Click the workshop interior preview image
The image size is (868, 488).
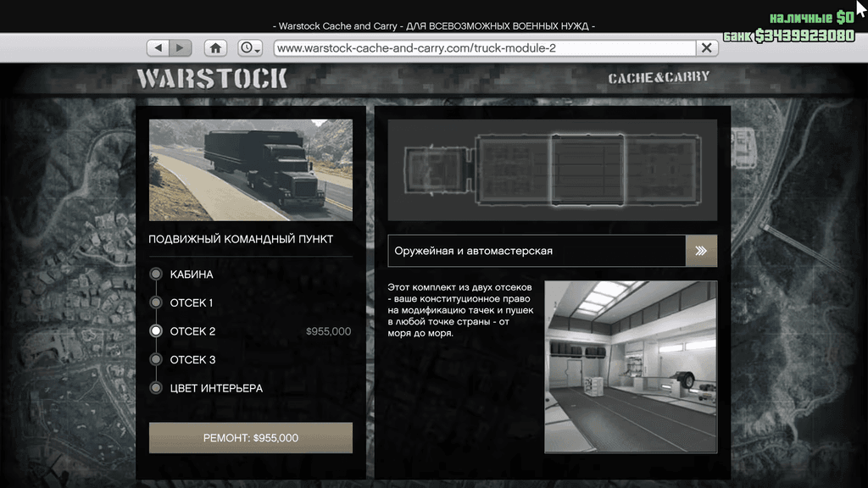(x=631, y=367)
